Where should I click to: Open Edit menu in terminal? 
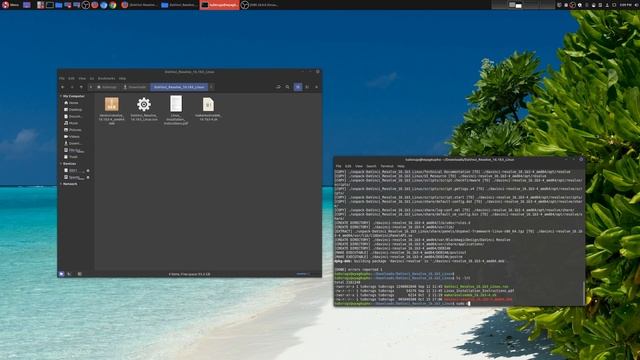pyautogui.click(x=348, y=166)
